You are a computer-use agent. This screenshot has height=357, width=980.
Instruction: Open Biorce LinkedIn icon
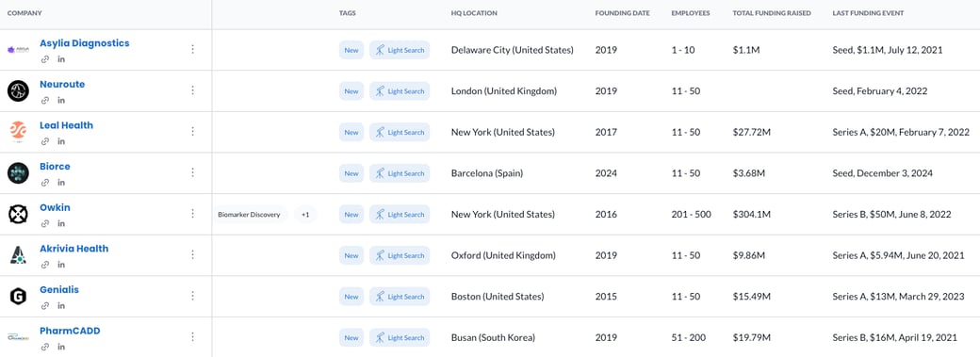coord(61,183)
